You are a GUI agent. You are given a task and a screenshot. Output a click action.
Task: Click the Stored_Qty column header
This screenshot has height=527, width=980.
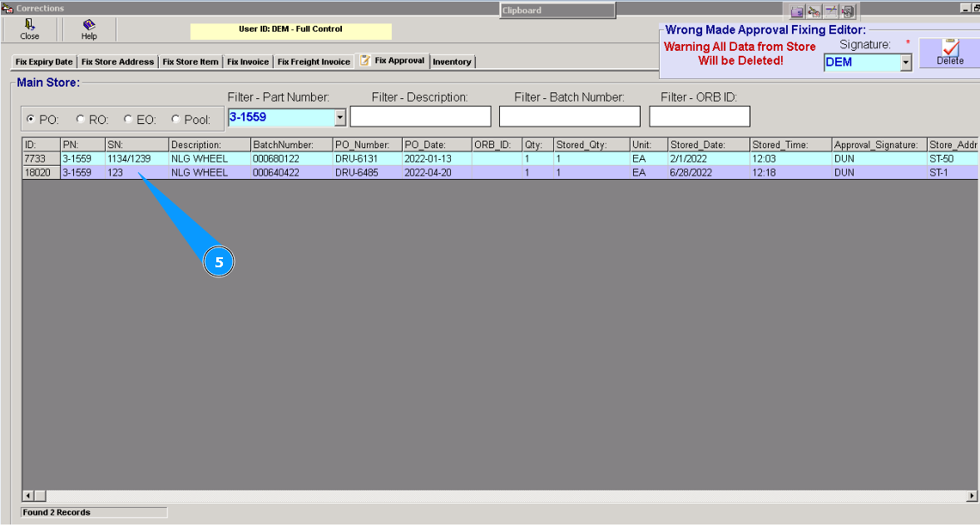point(591,145)
